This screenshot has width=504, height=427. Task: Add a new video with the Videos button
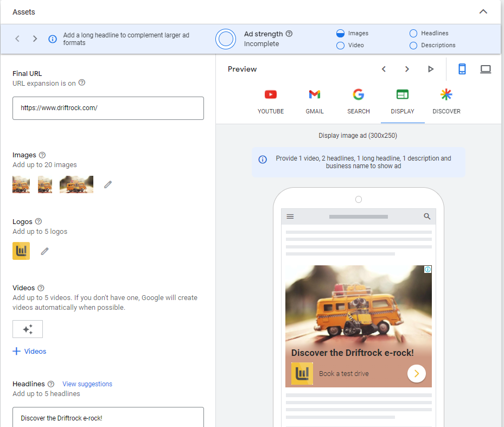coord(29,351)
